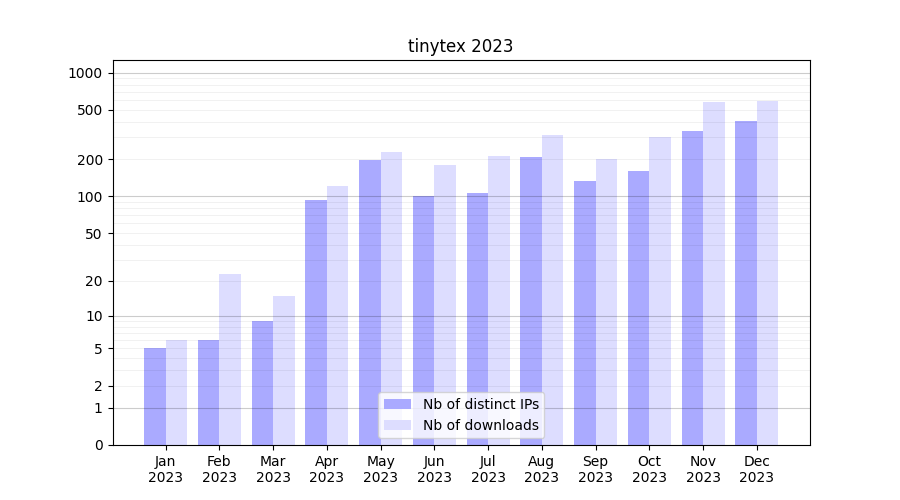Select the 100 y-axis tick label
Image resolution: width=900 pixels, height=500 pixels.
click(x=90, y=197)
